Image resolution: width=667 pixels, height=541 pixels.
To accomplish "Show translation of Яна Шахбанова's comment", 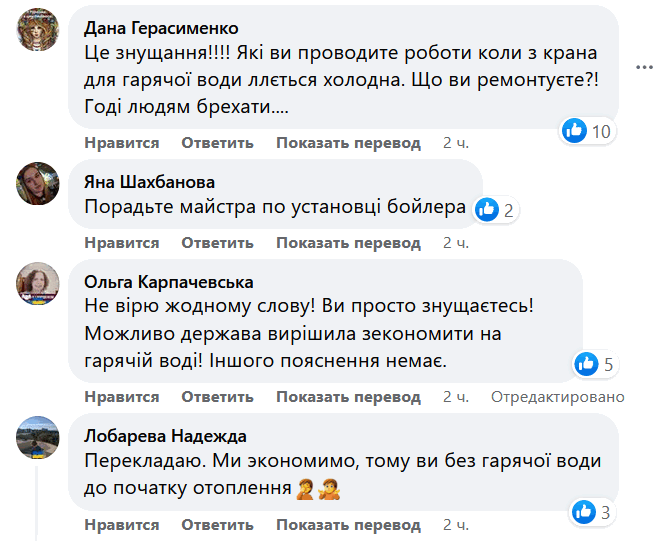I will (x=349, y=243).
